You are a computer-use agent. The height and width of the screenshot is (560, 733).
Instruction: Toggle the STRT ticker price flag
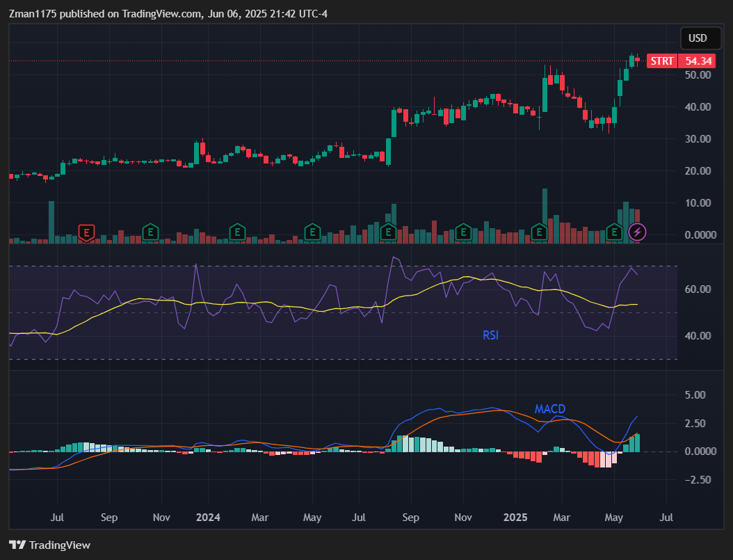(x=661, y=61)
